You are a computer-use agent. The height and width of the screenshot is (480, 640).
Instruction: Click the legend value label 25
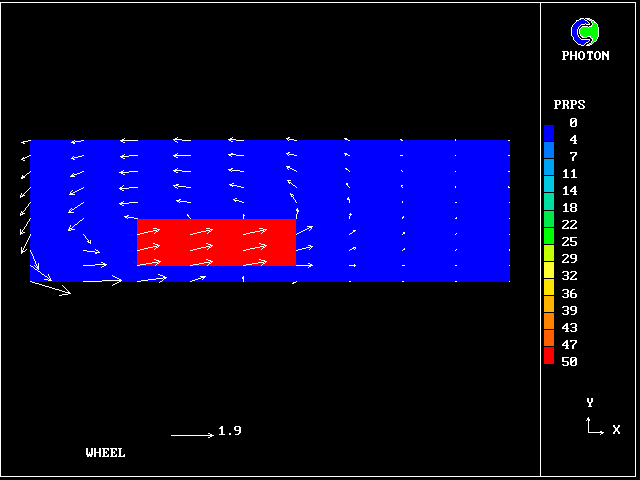569,242
